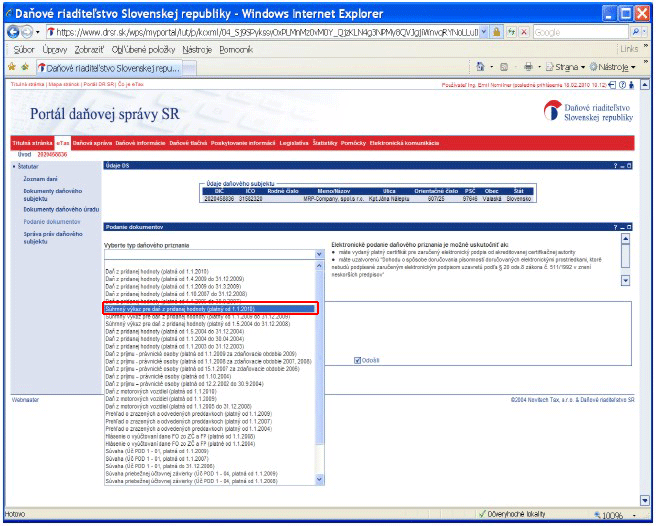Click dropdown list scrollbar down arrow
Image resolution: width=656 pixels, height=526 pixels.
[x=319, y=480]
